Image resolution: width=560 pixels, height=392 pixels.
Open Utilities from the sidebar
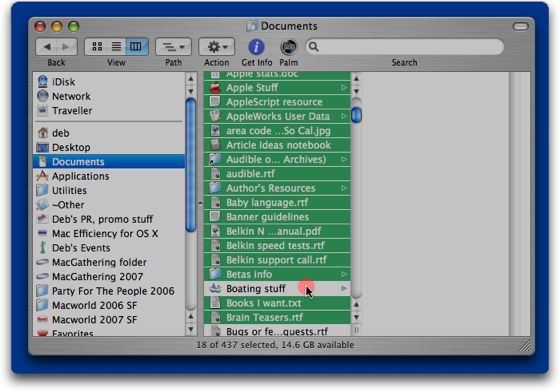[109, 190]
